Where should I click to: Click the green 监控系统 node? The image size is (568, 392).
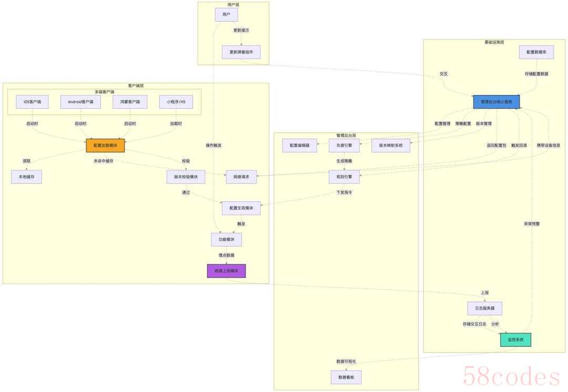click(x=515, y=340)
